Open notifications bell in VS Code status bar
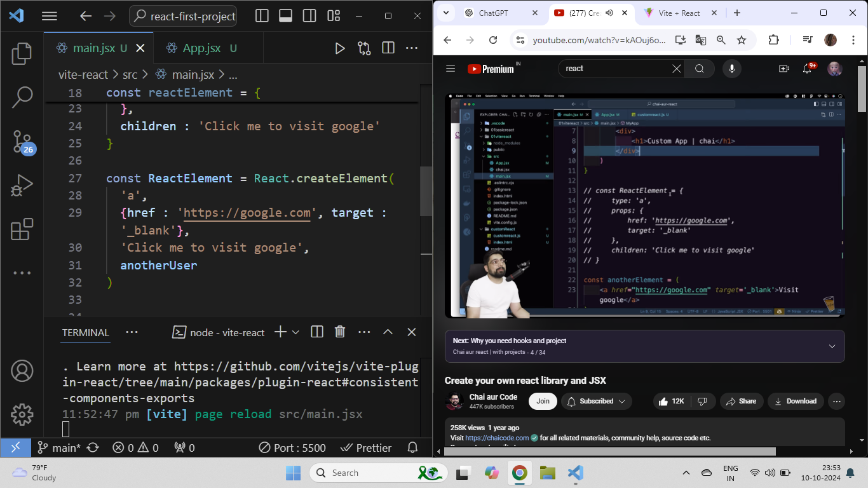The height and width of the screenshot is (488, 868). [x=412, y=447]
